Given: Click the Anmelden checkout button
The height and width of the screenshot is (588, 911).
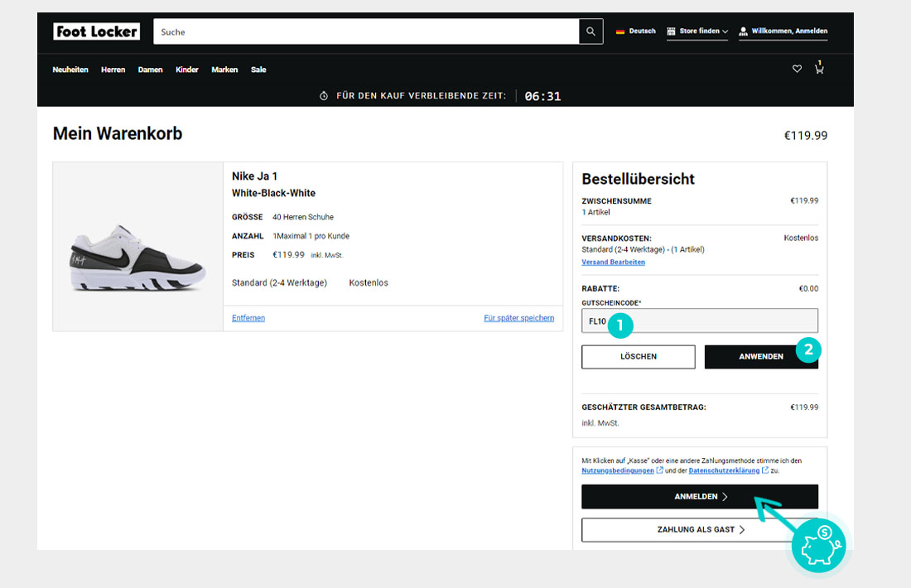Looking at the screenshot, I should [700, 497].
